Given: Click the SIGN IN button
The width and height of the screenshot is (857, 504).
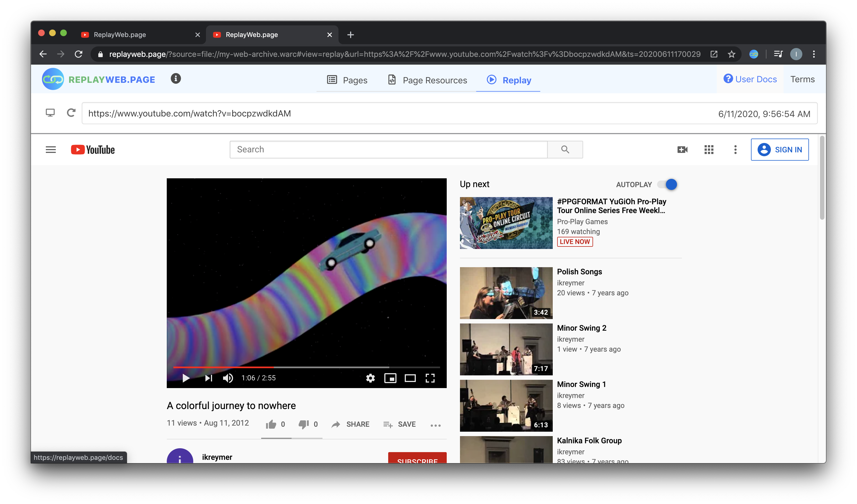Looking at the screenshot, I should tap(779, 150).
